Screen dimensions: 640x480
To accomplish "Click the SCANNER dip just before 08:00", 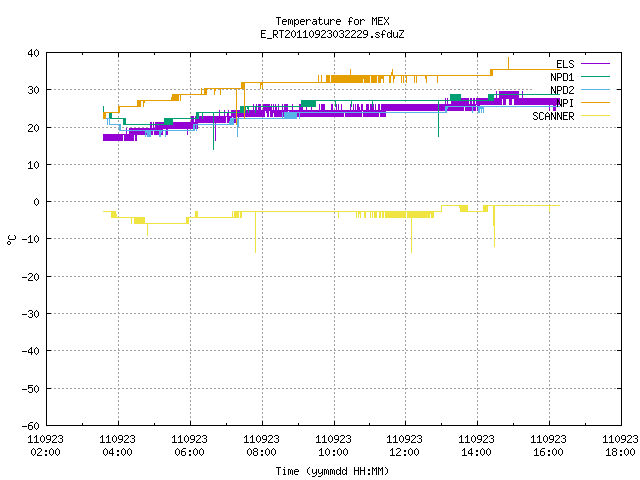I will coord(256,232).
